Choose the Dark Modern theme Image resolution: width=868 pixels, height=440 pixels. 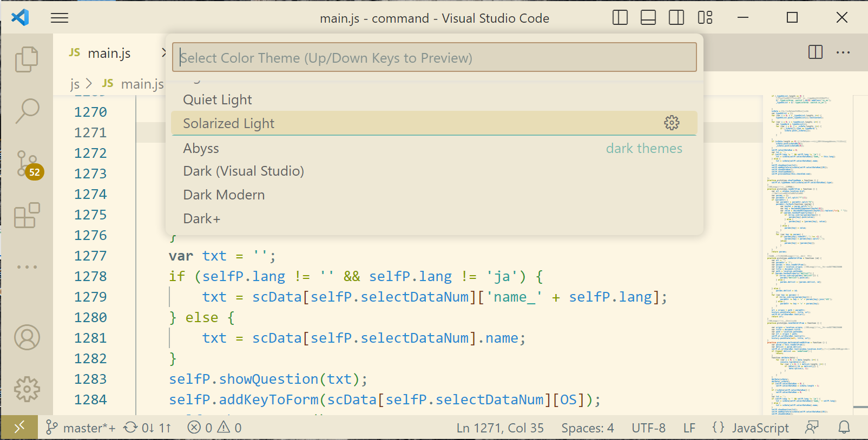(x=434, y=195)
